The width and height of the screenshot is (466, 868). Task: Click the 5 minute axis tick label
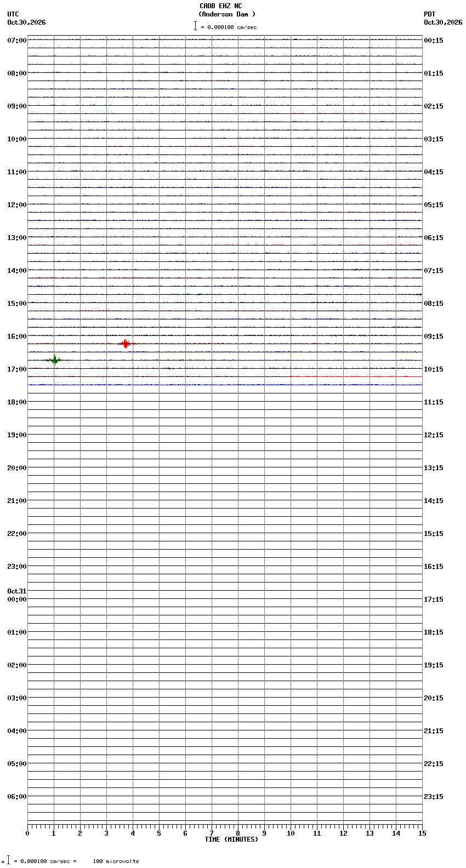(x=159, y=833)
